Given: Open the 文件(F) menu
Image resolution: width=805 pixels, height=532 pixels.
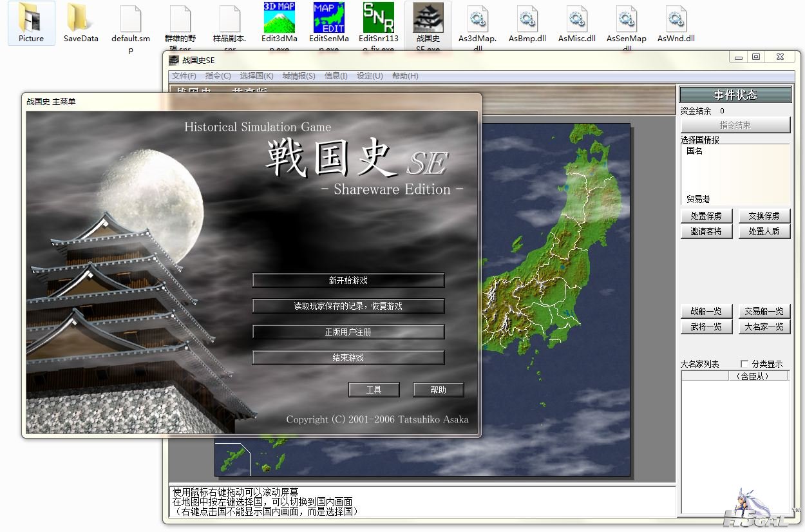Looking at the screenshot, I should (184, 76).
